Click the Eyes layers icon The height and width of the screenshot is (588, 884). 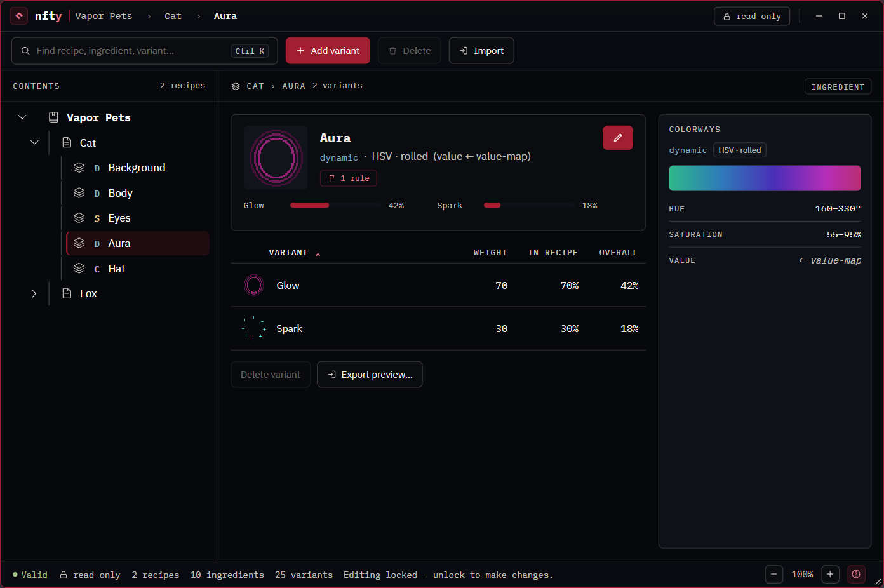pos(79,218)
